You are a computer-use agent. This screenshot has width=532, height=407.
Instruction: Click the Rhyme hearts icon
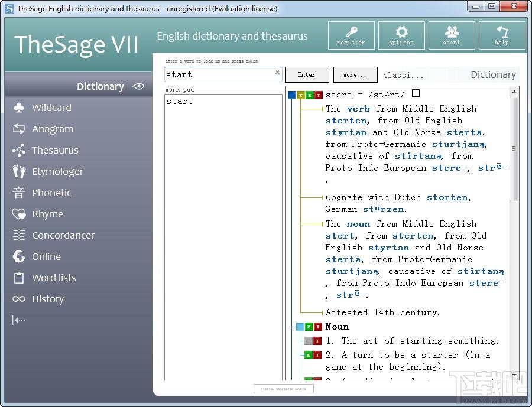(x=19, y=214)
